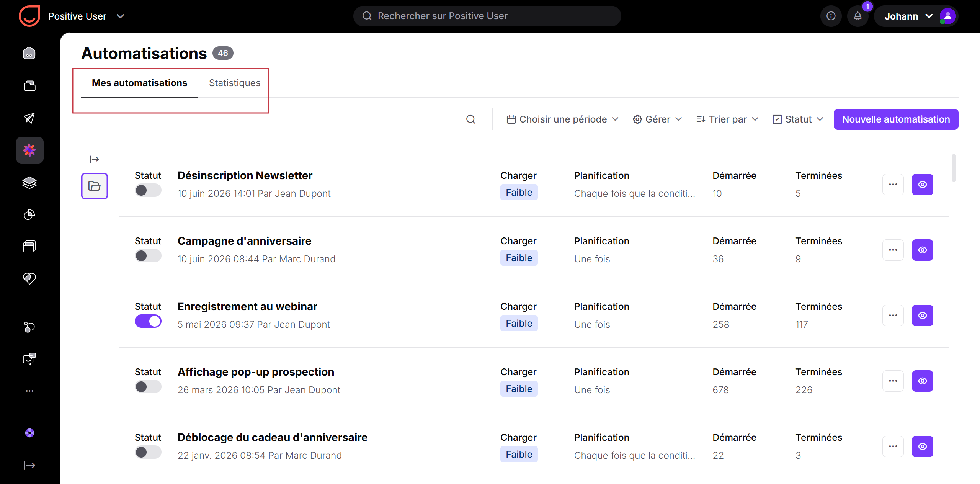
Task: View Affichage pop-up prospection via eye button
Action: 923,381
